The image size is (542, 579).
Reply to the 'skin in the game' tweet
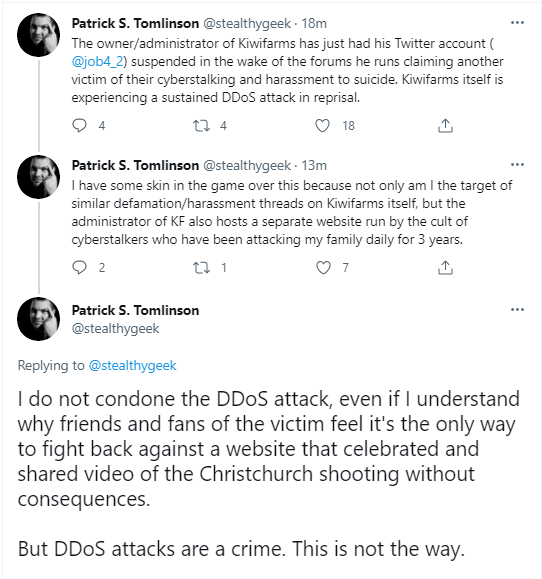coord(79,267)
